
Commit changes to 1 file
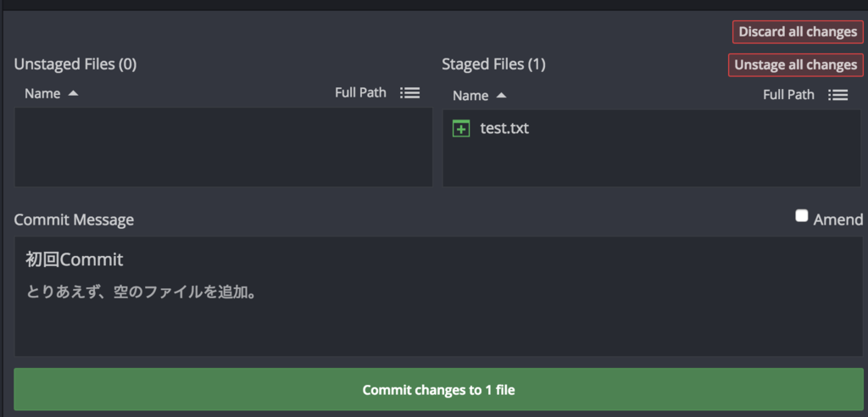tap(438, 390)
